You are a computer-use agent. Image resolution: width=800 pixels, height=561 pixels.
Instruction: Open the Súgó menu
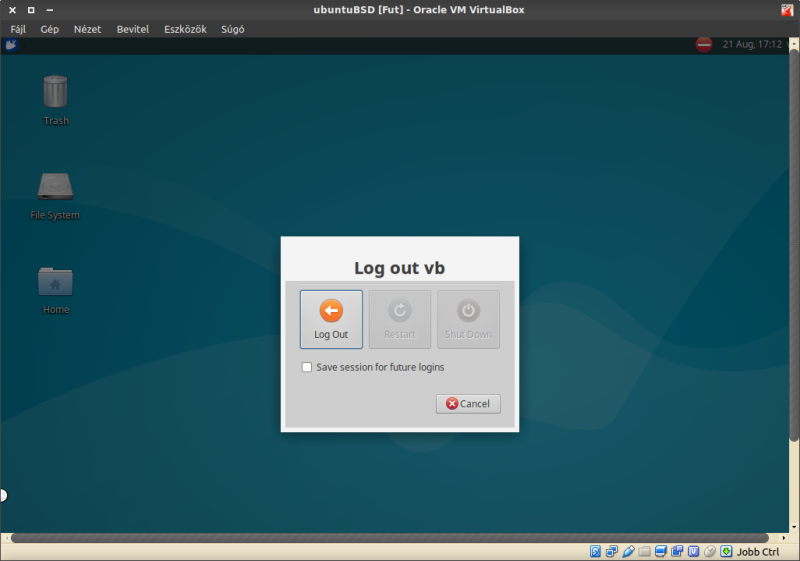pyautogui.click(x=233, y=29)
